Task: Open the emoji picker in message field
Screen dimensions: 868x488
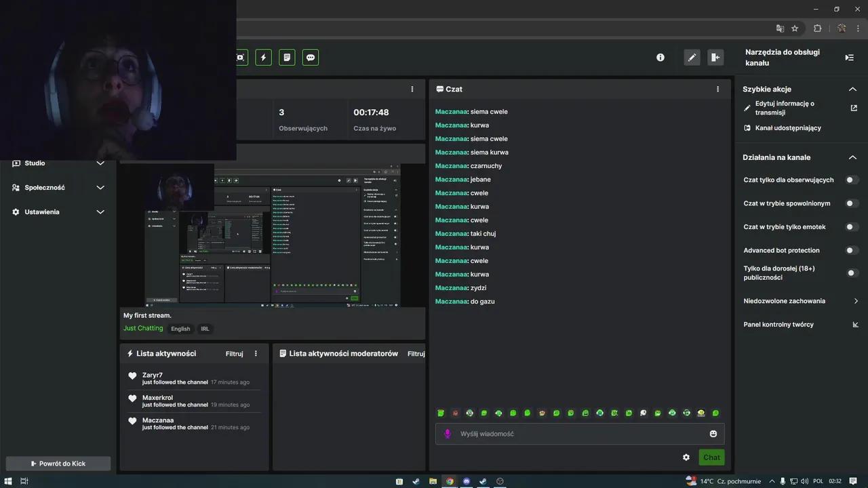Action: click(713, 434)
